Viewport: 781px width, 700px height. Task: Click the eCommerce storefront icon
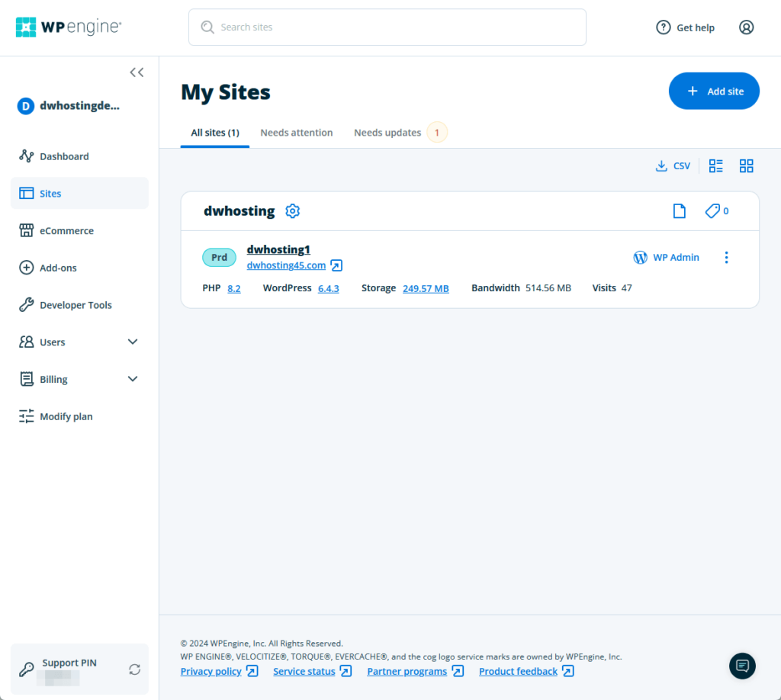[x=27, y=230]
